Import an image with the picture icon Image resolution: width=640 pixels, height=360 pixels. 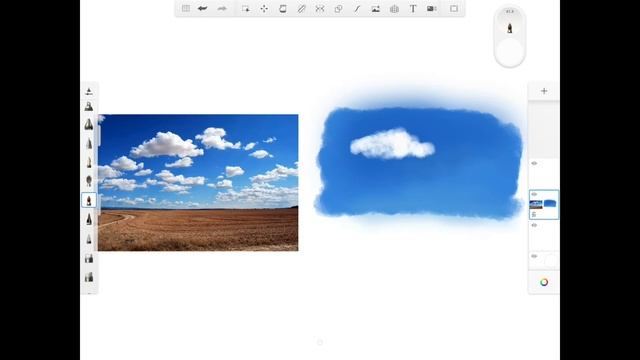pyautogui.click(x=376, y=9)
